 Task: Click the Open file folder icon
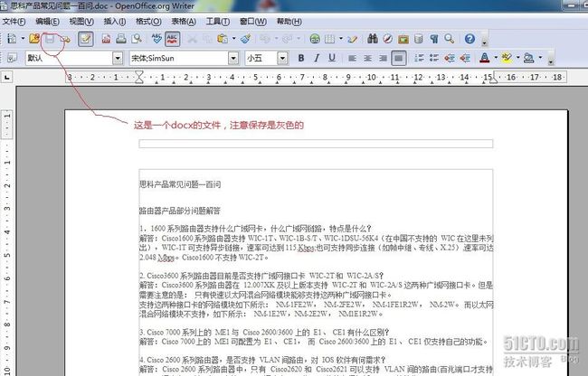tap(34, 39)
